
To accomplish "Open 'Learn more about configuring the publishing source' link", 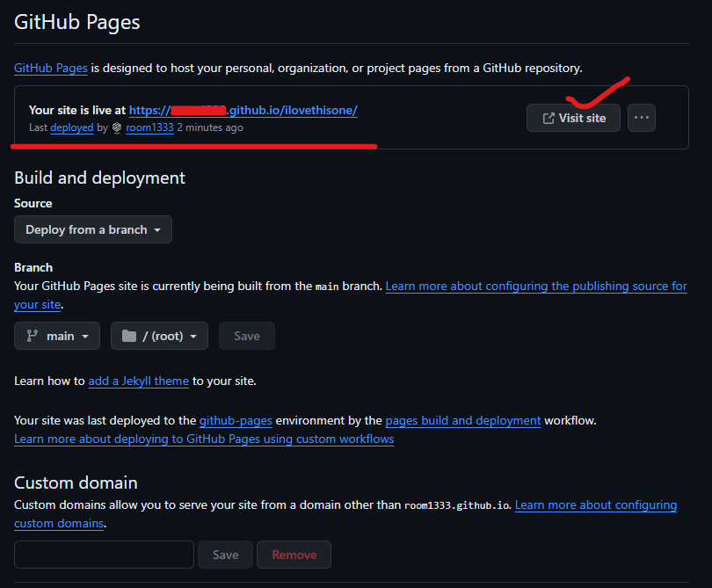I will pos(536,287).
